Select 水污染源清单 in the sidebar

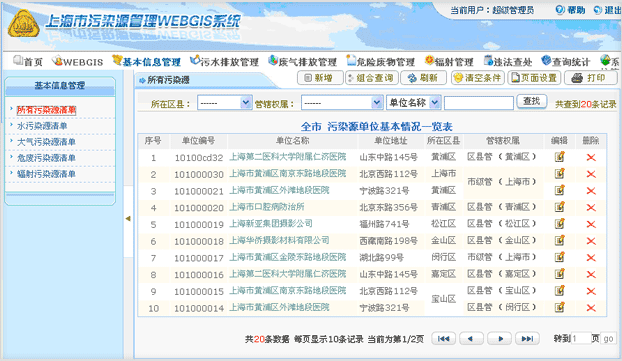42,126
